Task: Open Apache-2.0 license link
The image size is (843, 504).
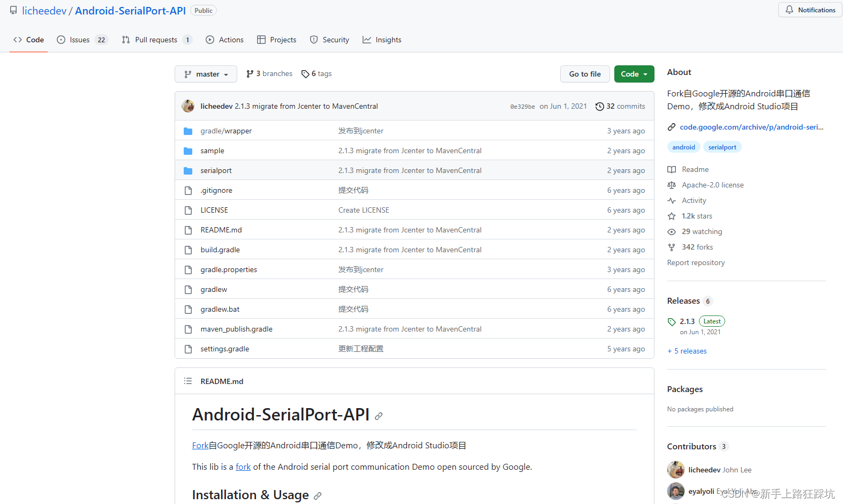Action: click(x=713, y=185)
